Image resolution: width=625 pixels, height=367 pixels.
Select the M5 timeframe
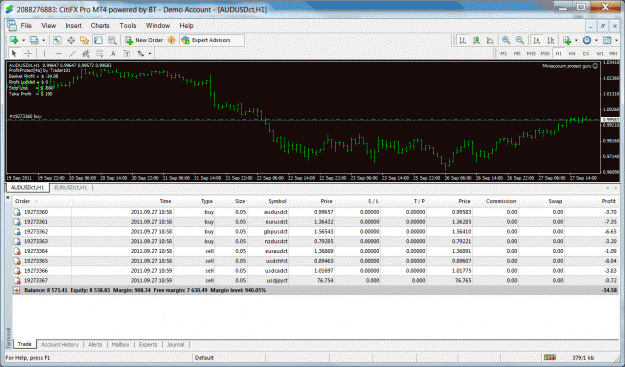[x=517, y=53]
